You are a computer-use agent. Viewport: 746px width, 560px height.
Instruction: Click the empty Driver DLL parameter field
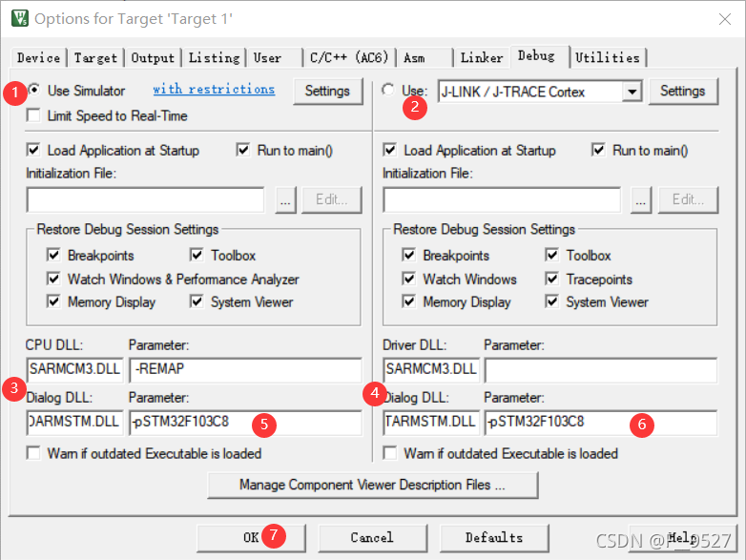[601, 370]
